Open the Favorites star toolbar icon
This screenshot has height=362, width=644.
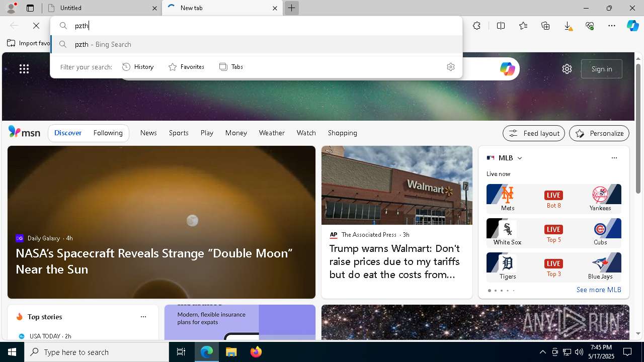(523, 26)
